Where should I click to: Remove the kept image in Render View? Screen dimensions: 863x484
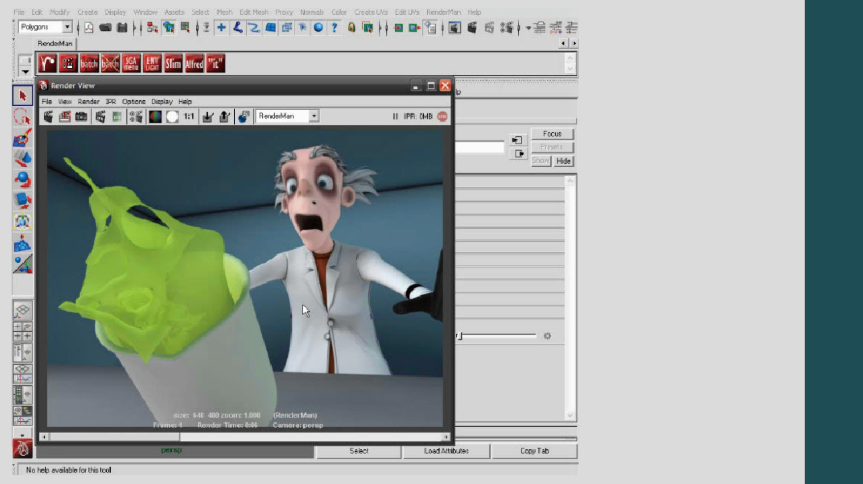point(225,116)
